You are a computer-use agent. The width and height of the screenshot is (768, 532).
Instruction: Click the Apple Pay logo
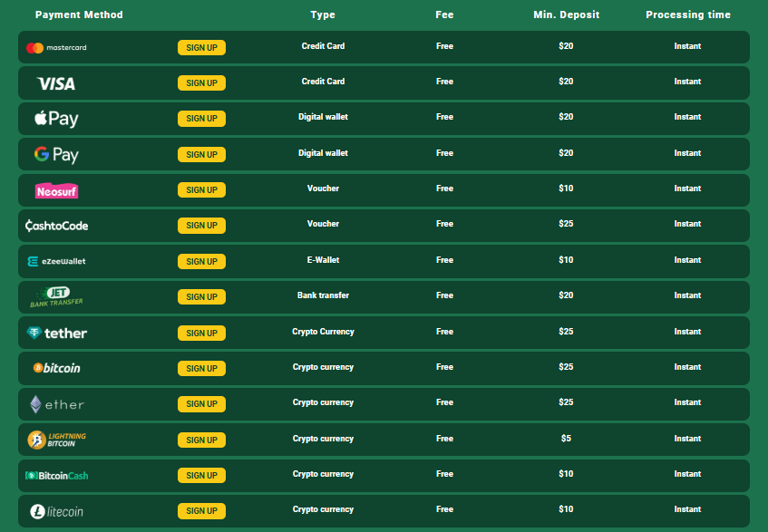56,119
